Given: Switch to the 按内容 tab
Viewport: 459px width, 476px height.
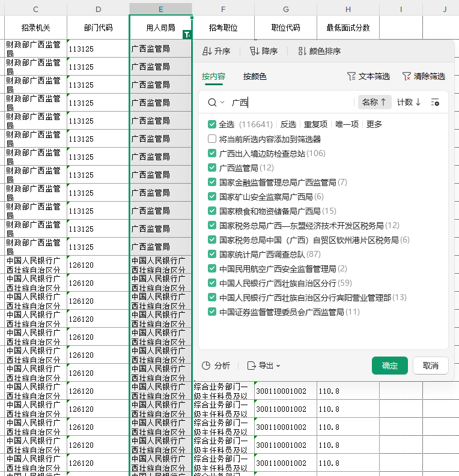Looking at the screenshot, I should [x=213, y=76].
